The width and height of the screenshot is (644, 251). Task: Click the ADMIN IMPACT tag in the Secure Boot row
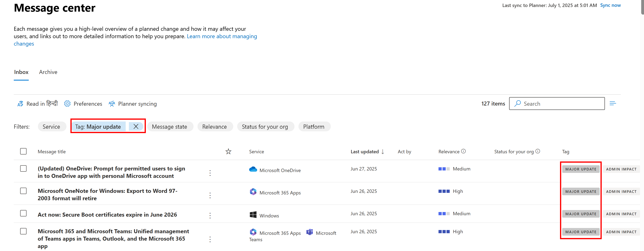pyautogui.click(x=621, y=214)
